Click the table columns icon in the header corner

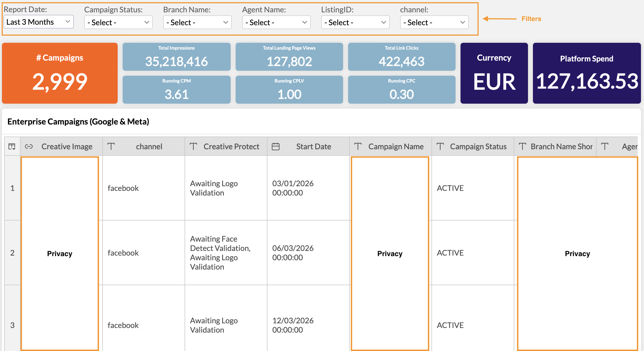(x=12, y=146)
